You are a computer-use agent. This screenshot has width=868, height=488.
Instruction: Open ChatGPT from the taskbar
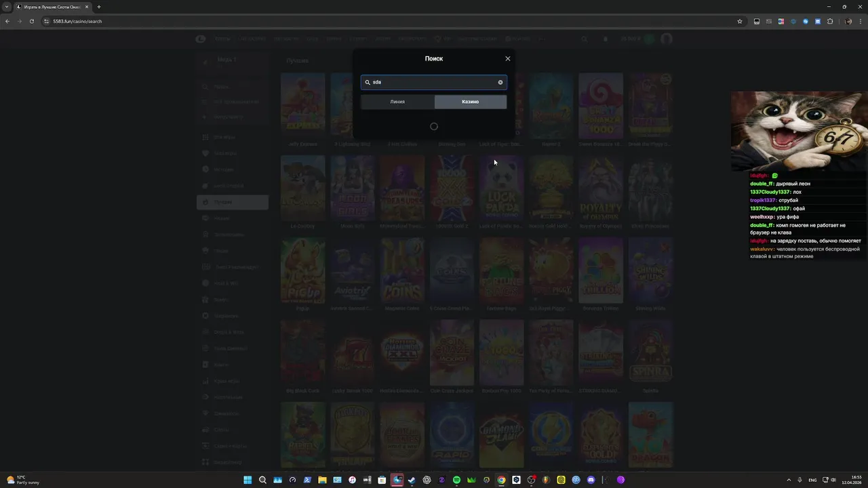[x=427, y=480]
